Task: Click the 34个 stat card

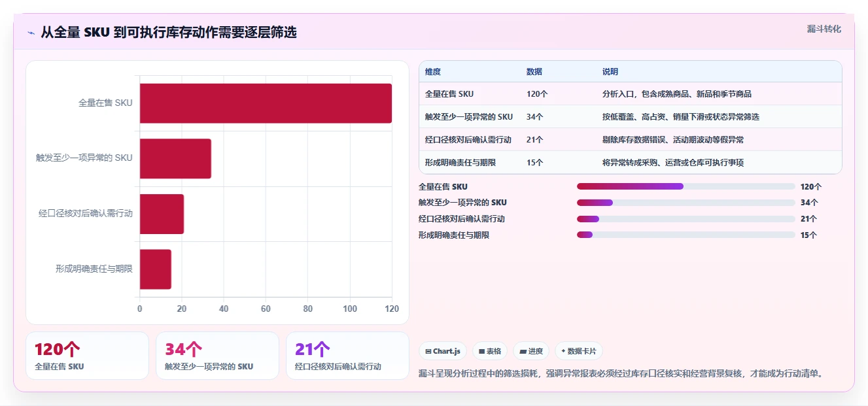Action: [x=217, y=356]
